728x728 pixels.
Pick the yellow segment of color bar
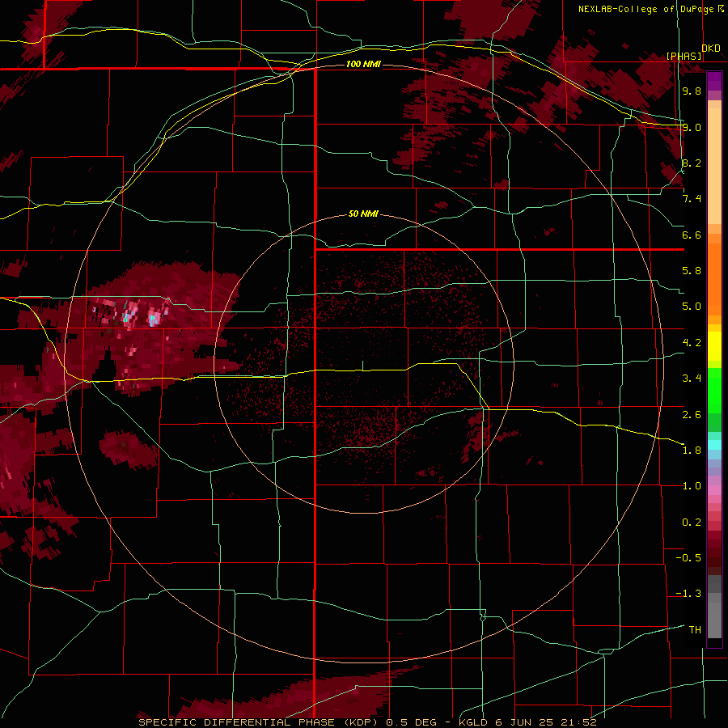tap(714, 346)
